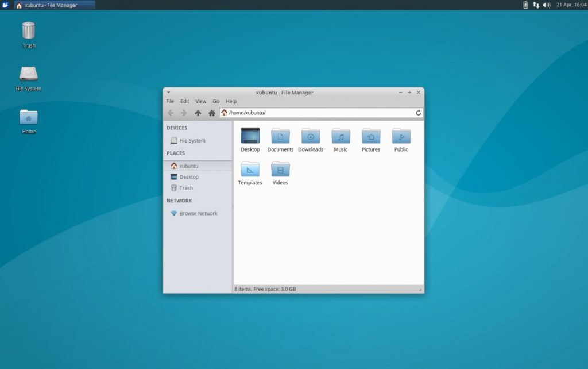The height and width of the screenshot is (369, 588).
Task: Open the View menu
Action: pos(200,101)
